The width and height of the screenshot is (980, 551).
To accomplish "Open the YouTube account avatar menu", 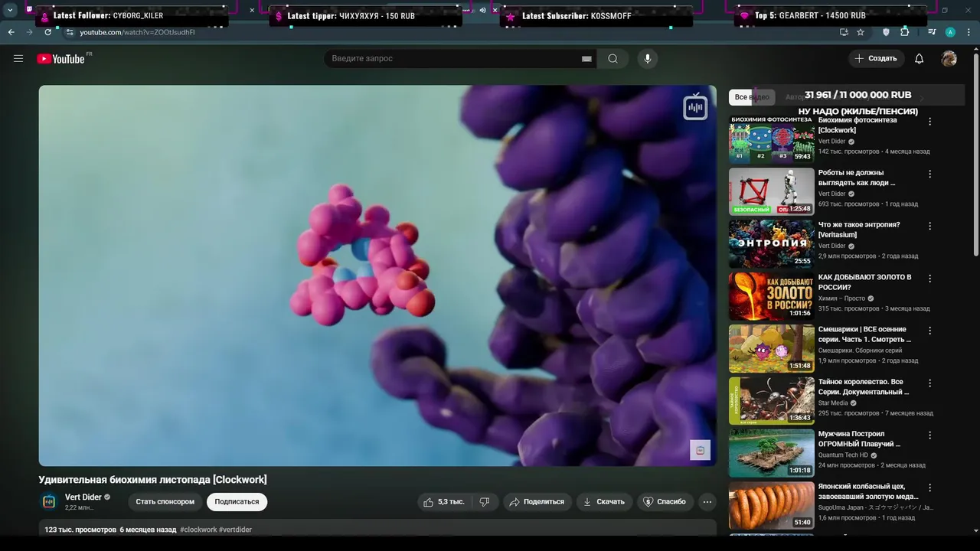I will click(x=949, y=59).
